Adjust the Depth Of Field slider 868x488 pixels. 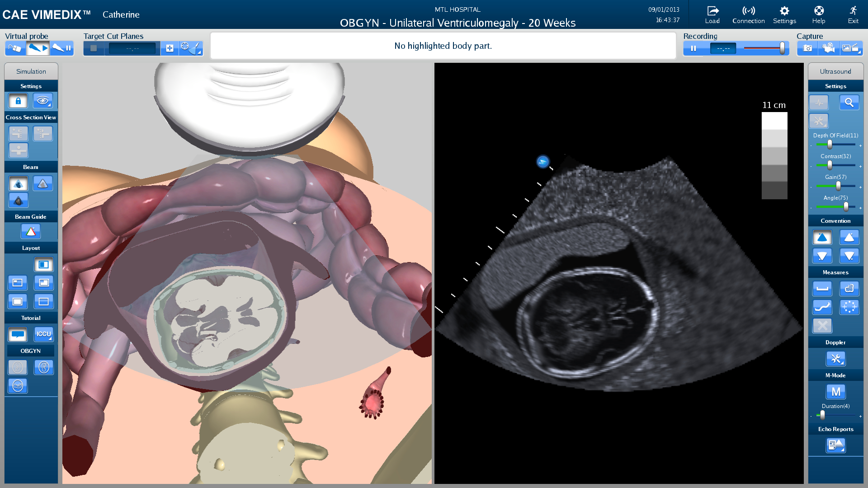click(830, 145)
